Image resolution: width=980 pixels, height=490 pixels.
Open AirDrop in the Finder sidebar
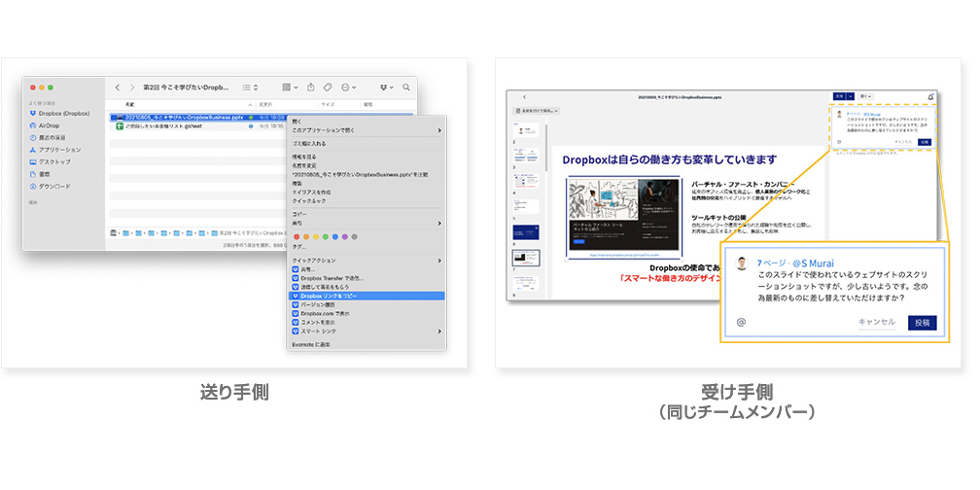tap(49, 125)
